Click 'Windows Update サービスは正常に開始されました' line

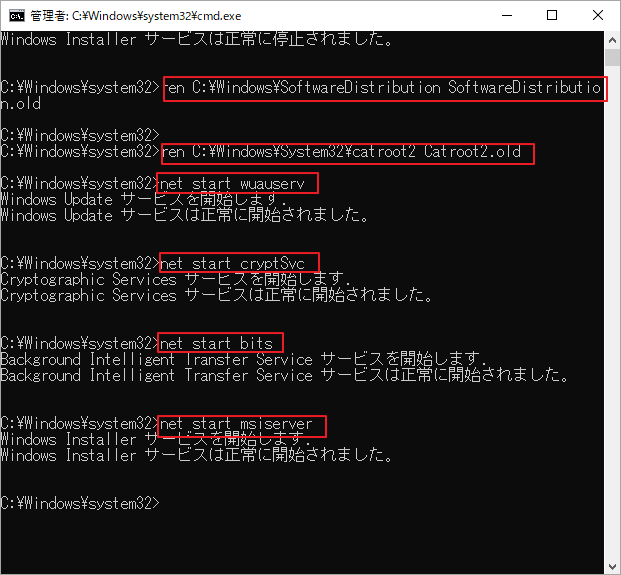pyautogui.click(x=185, y=215)
